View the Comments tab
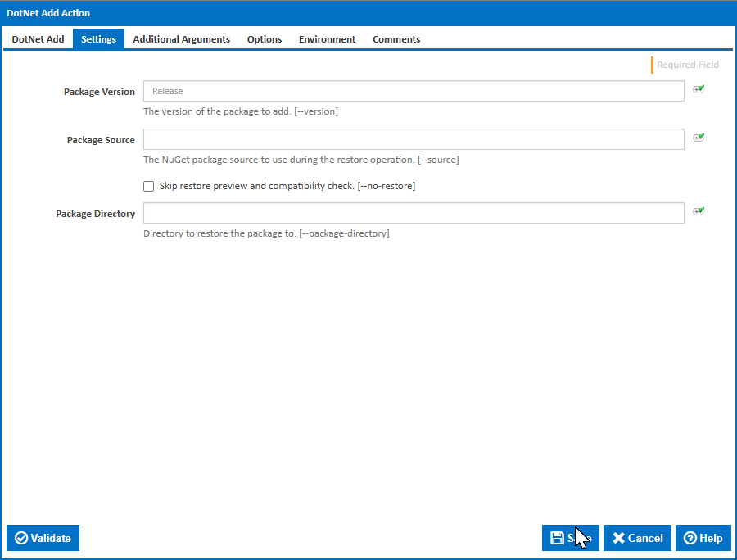 pyautogui.click(x=396, y=38)
